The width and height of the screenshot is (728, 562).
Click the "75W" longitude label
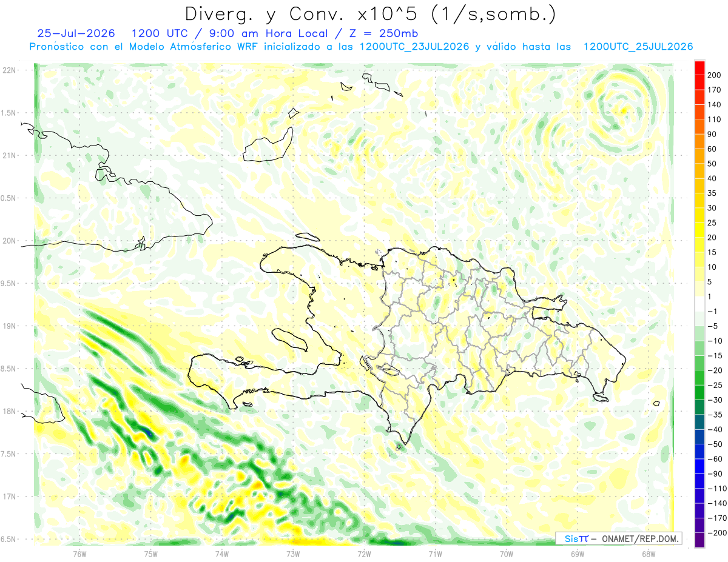tap(150, 554)
